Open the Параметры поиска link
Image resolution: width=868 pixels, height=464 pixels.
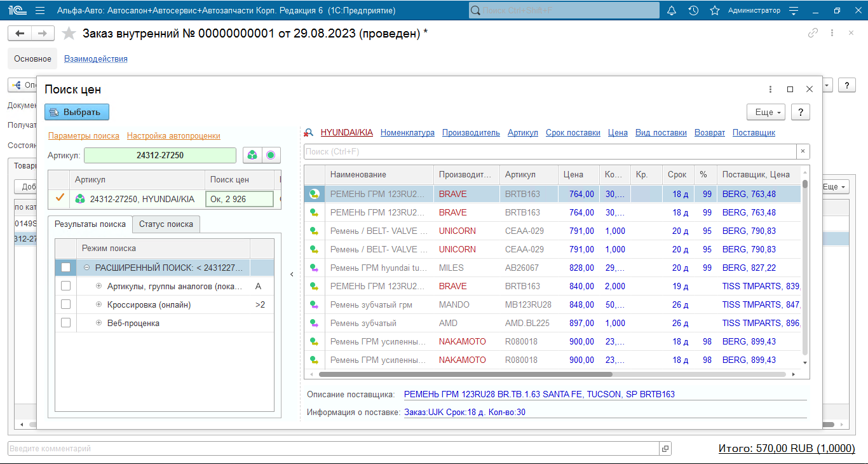(x=84, y=135)
